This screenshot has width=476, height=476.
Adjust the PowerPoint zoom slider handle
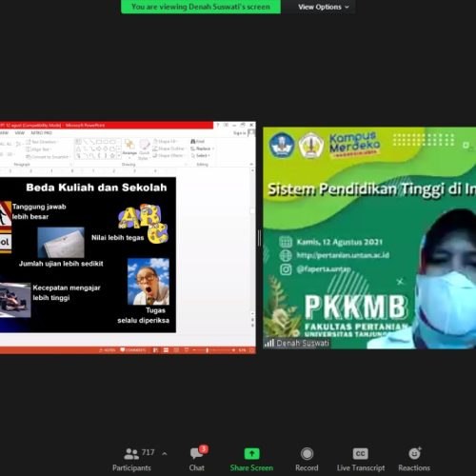(x=208, y=350)
